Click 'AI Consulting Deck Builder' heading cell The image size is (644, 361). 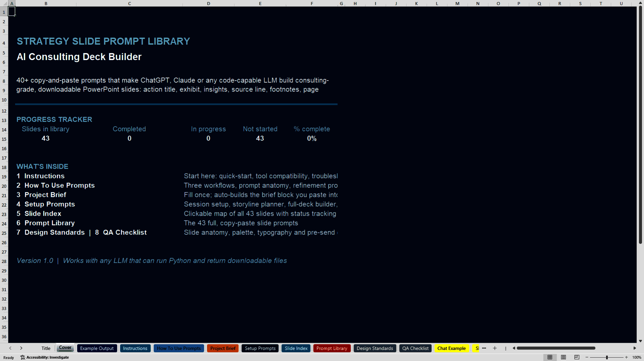coord(79,57)
